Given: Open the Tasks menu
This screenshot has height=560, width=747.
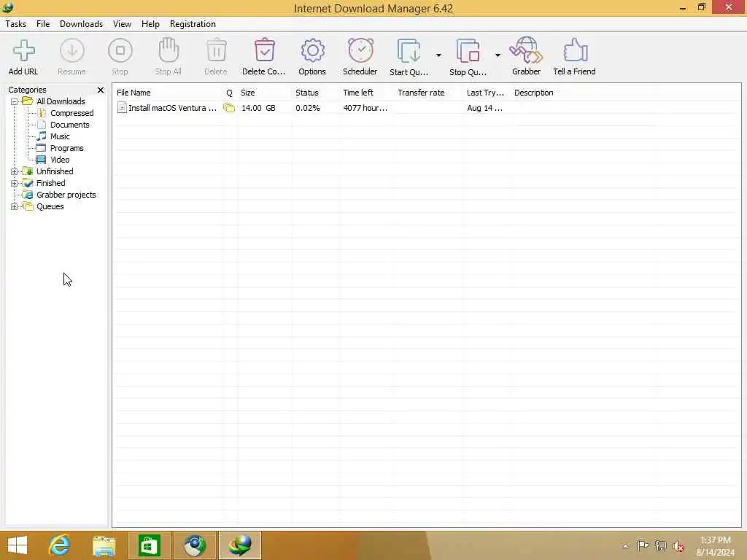Looking at the screenshot, I should point(16,24).
